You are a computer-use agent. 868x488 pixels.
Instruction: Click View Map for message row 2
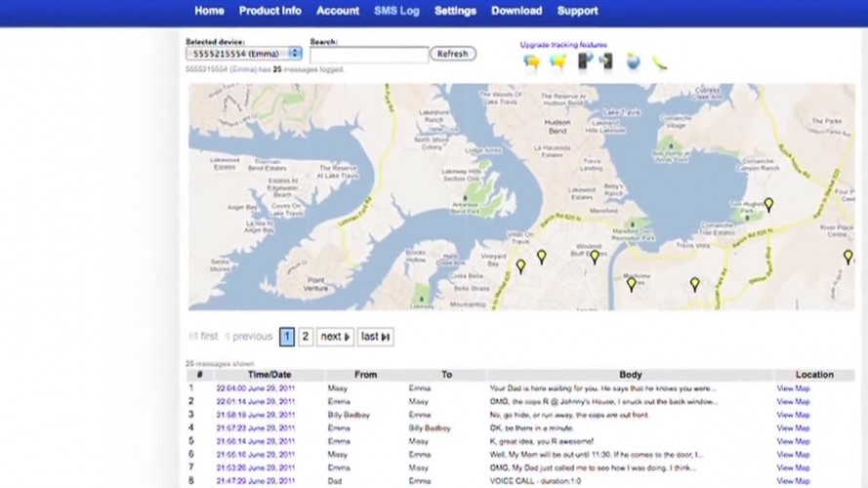[x=793, y=402]
